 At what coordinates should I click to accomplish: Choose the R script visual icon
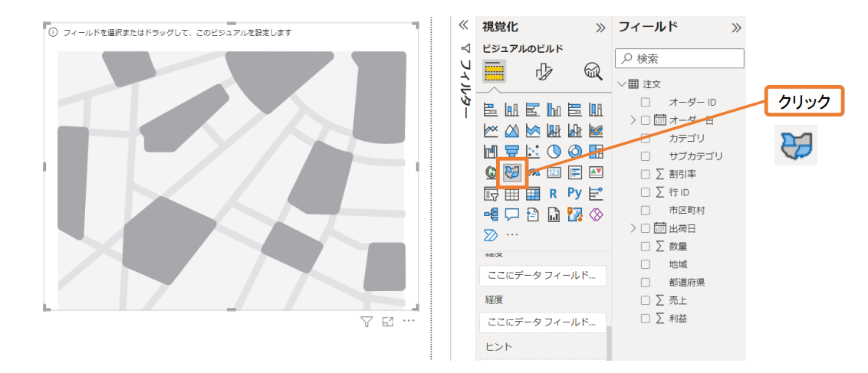[x=554, y=193]
